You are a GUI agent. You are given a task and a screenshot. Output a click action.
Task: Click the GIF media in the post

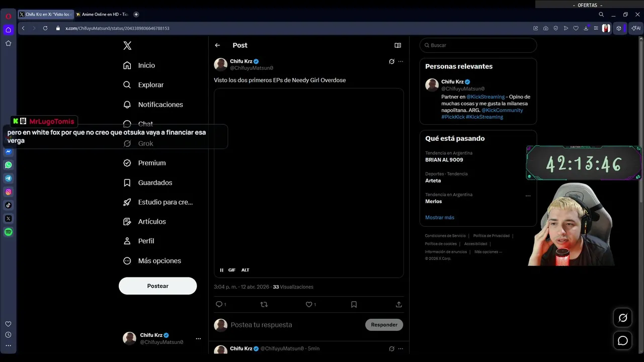pyautogui.click(x=309, y=183)
